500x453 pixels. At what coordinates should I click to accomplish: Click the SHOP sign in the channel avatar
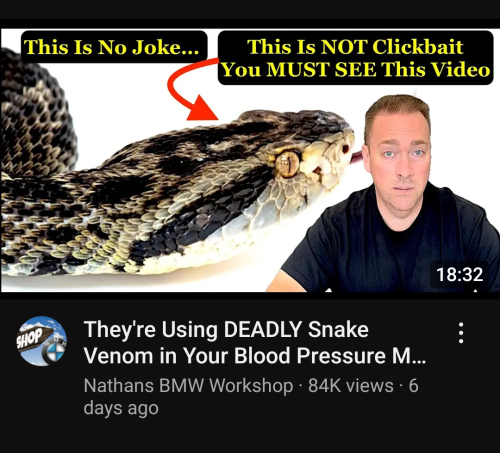[x=31, y=338]
